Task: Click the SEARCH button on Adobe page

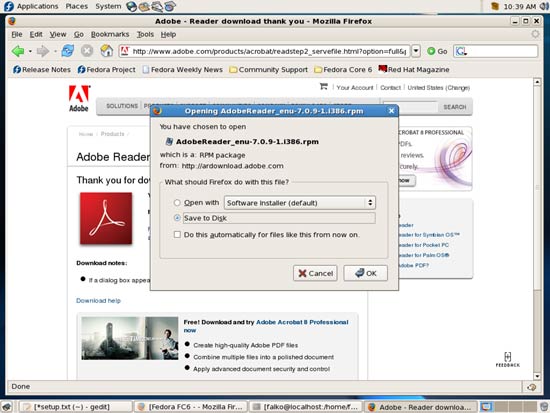Action: click(x=455, y=107)
